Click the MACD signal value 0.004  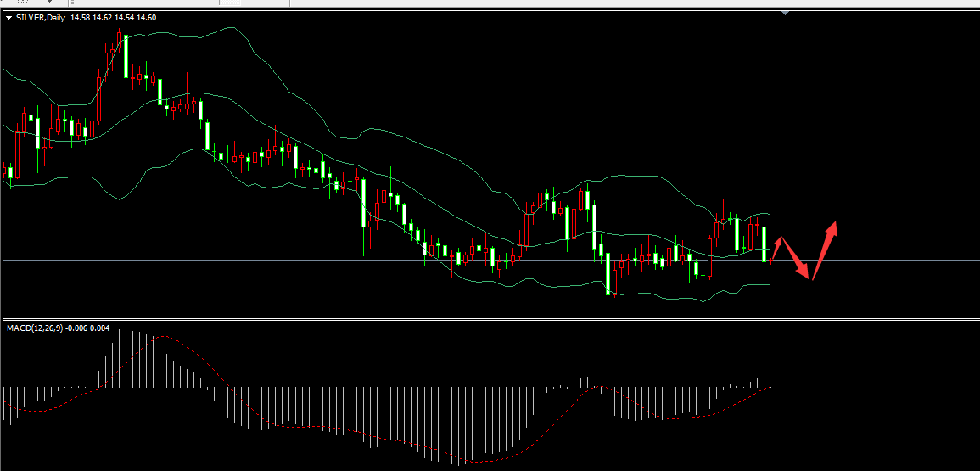(x=101, y=328)
